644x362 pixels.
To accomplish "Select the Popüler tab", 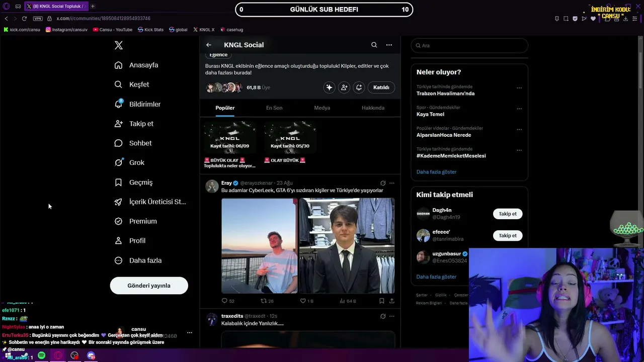I will tap(225, 108).
